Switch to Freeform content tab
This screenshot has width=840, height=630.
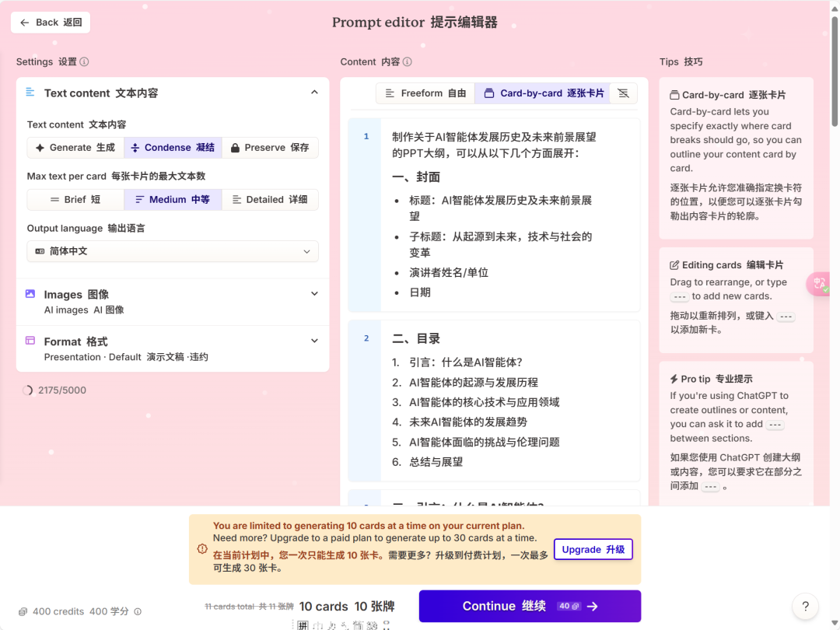click(425, 93)
